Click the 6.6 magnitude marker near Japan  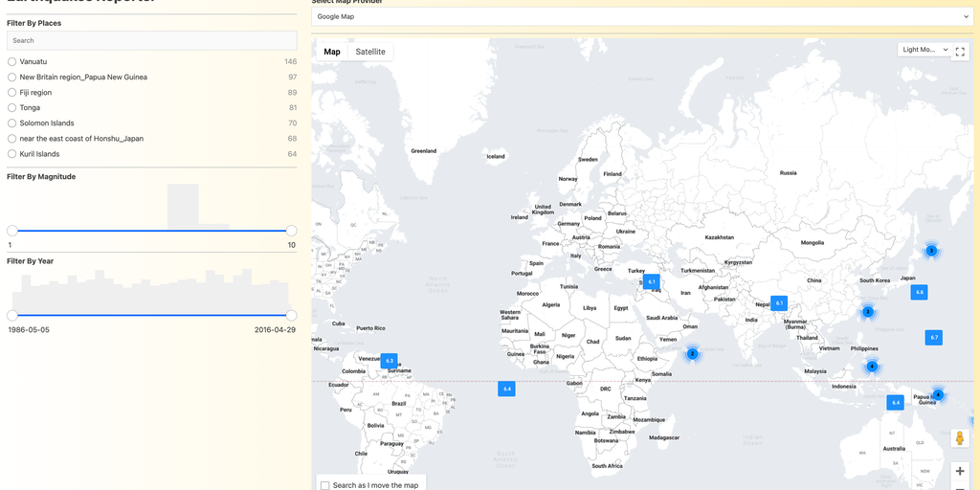pos(919,292)
